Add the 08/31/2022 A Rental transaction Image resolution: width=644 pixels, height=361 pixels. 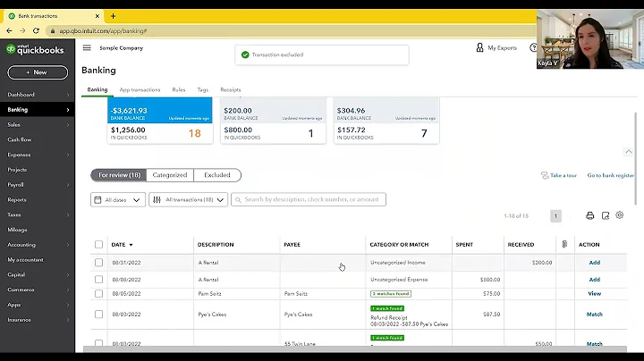594,263
